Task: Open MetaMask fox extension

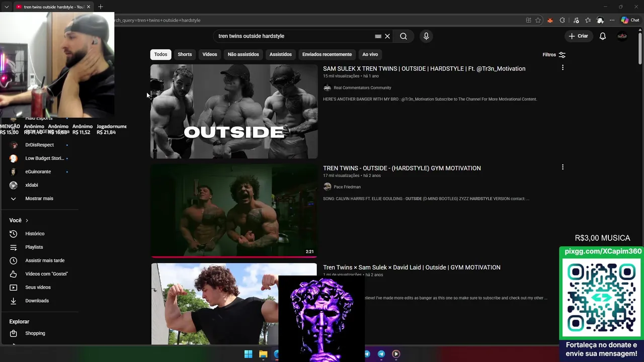Action: (x=550, y=20)
